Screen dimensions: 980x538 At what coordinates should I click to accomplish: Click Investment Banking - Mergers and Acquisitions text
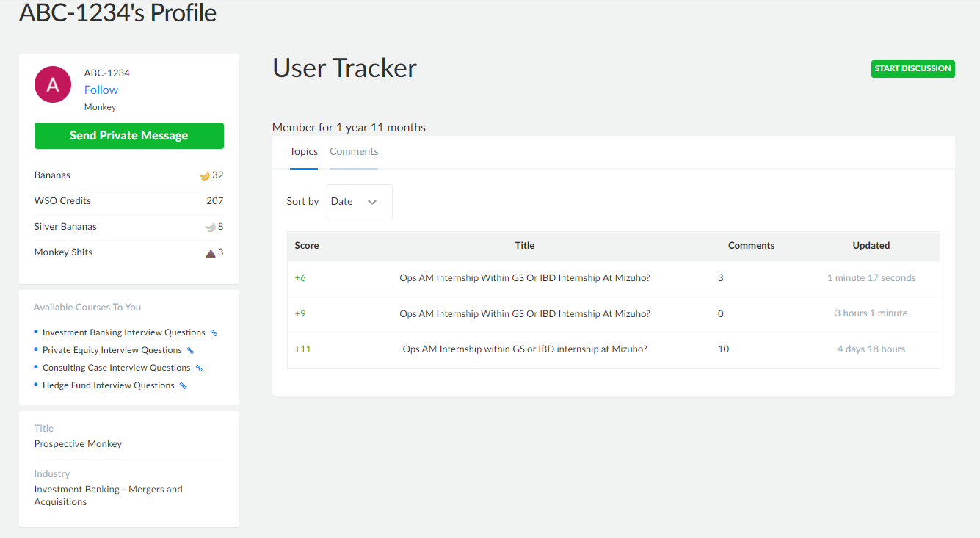point(108,495)
